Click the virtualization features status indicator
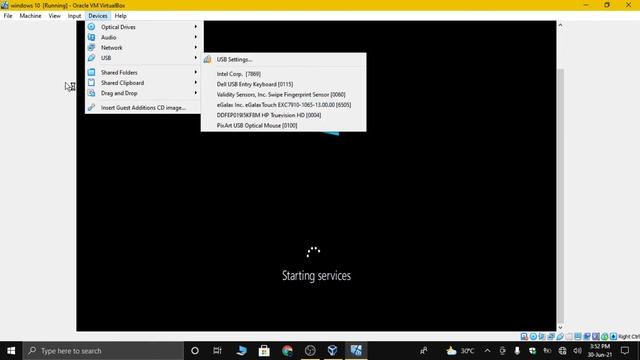 pos(596,337)
